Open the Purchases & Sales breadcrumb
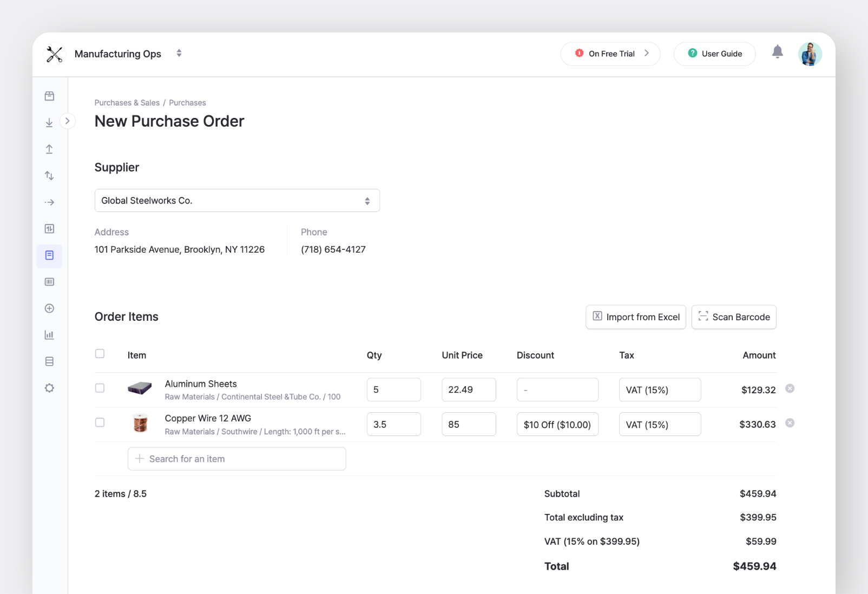 point(127,102)
